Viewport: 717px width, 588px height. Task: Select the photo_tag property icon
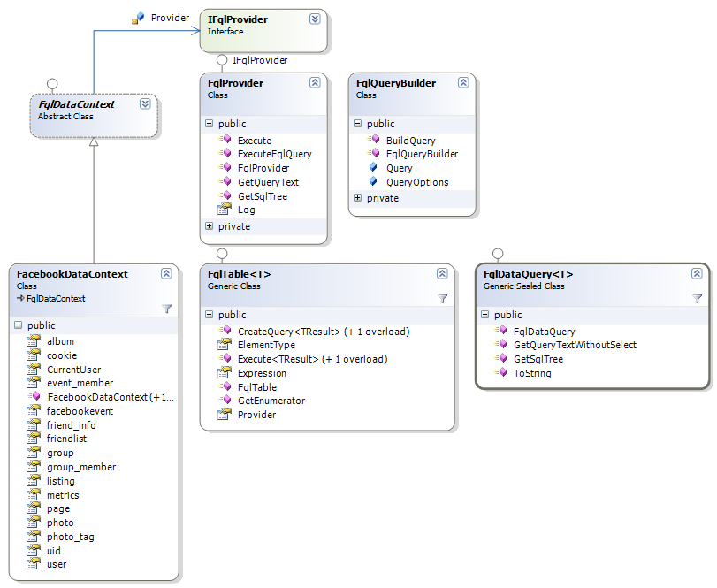[34, 536]
